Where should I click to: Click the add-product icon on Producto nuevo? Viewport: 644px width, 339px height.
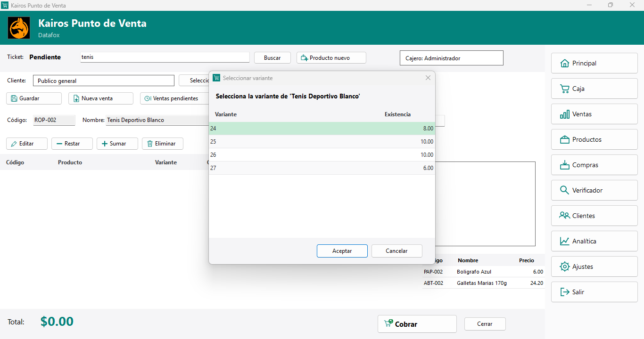pos(305,58)
